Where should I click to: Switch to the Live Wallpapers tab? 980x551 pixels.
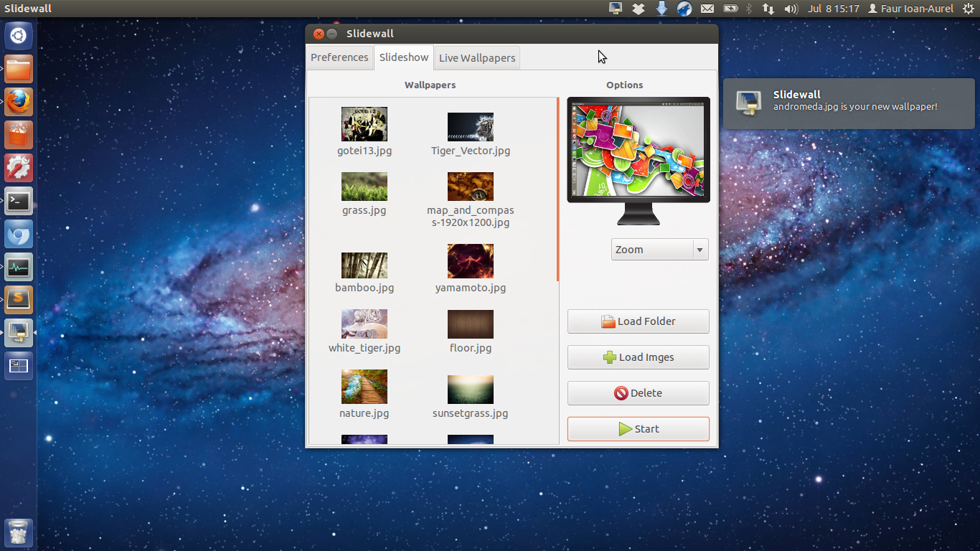pos(477,58)
